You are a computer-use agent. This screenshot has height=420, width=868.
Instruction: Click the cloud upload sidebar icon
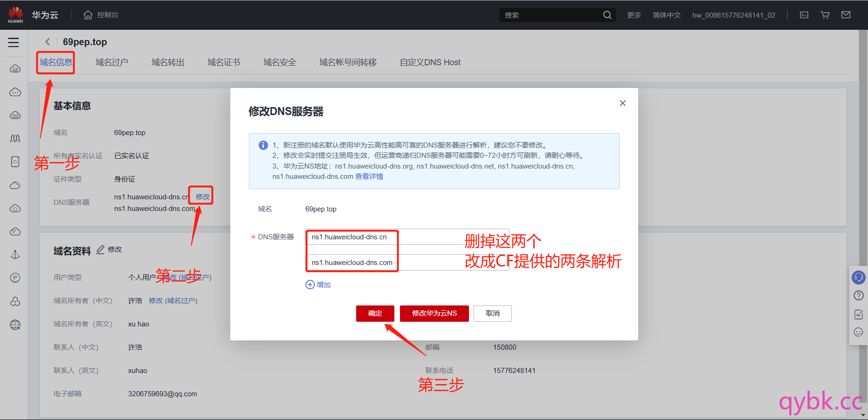(15, 208)
